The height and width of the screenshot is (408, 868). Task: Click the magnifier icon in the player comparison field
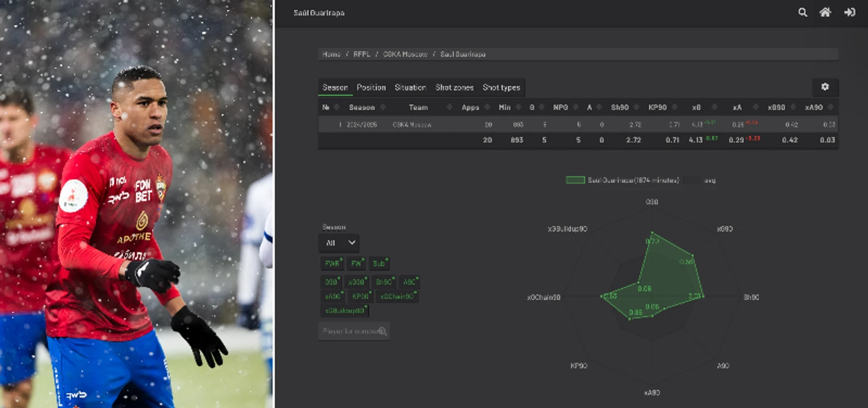(382, 331)
